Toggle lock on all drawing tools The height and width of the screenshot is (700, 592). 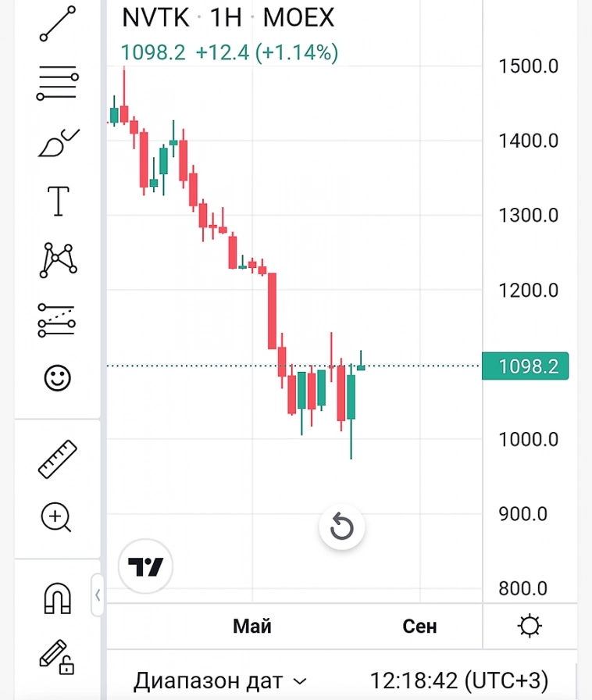pos(57,657)
